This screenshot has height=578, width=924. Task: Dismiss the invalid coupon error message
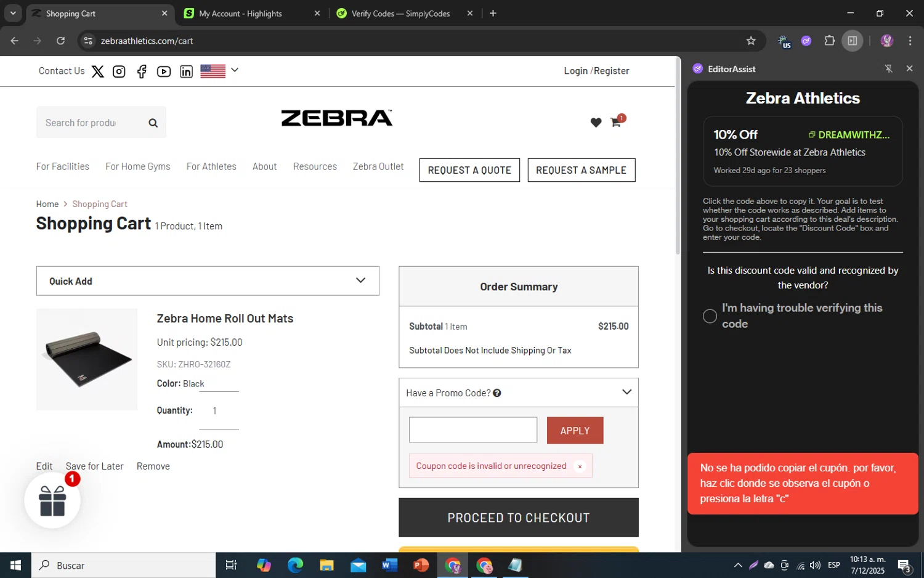[580, 466]
